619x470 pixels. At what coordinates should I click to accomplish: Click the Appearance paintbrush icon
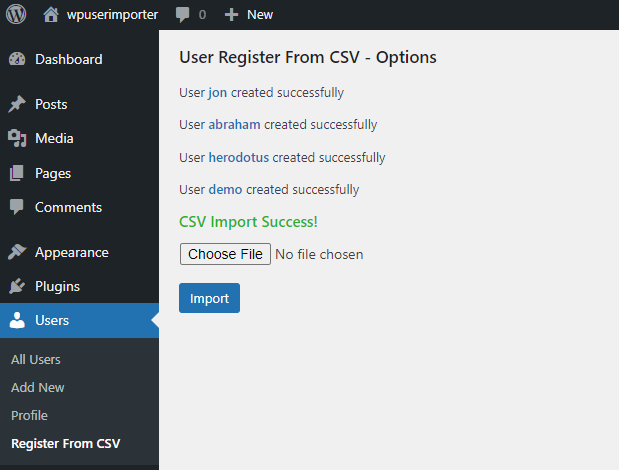click(x=17, y=252)
